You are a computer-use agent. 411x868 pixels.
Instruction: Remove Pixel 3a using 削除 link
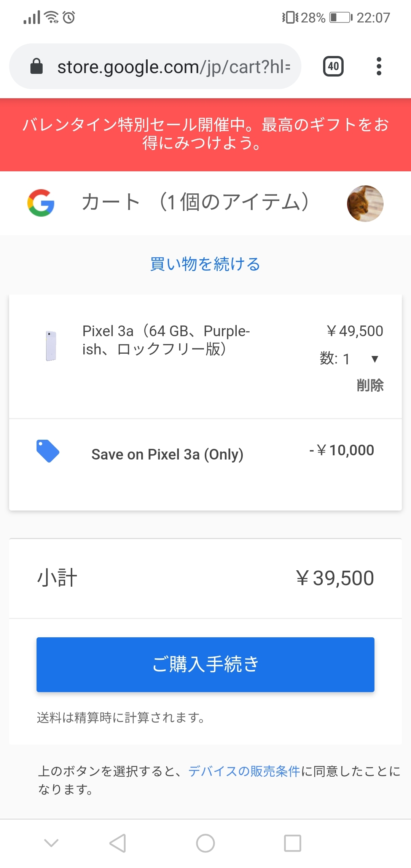(370, 385)
